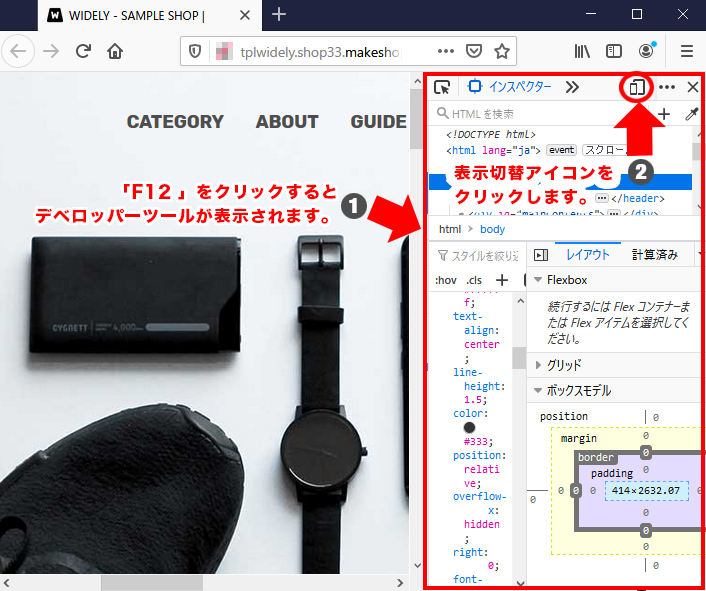Reload the current page
This screenshot has height=591, width=706.
click(83, 51)
